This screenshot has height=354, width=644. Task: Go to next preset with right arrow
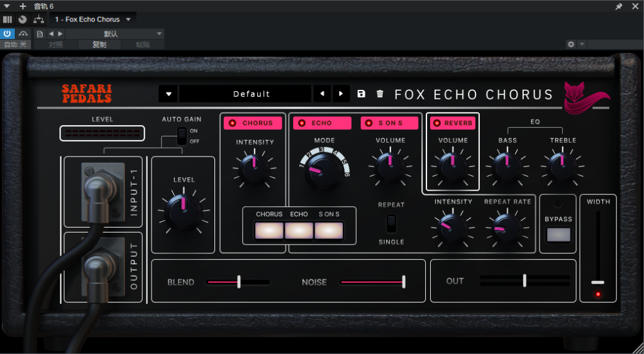tap(341, 94)
